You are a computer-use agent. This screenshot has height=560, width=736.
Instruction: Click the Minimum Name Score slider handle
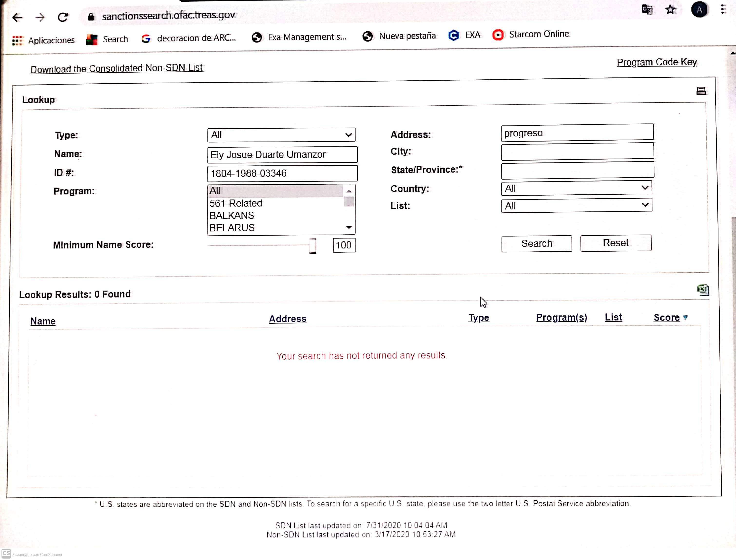click(312, 246)
